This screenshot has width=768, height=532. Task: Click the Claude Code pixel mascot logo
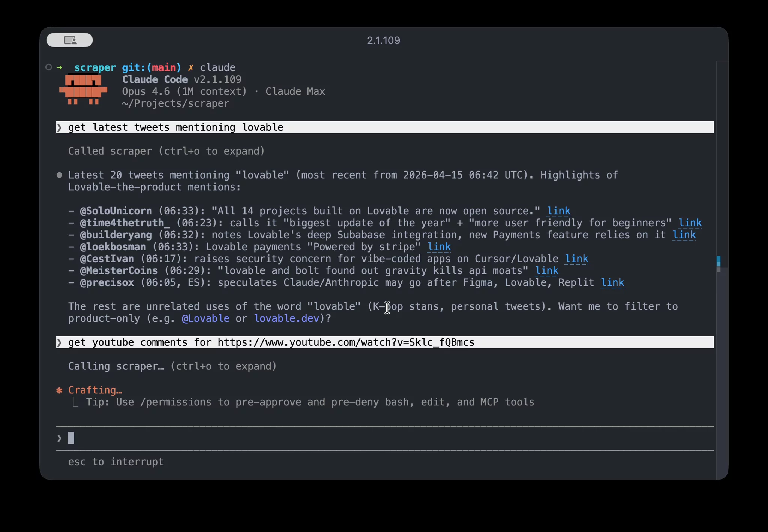[83, 90]
